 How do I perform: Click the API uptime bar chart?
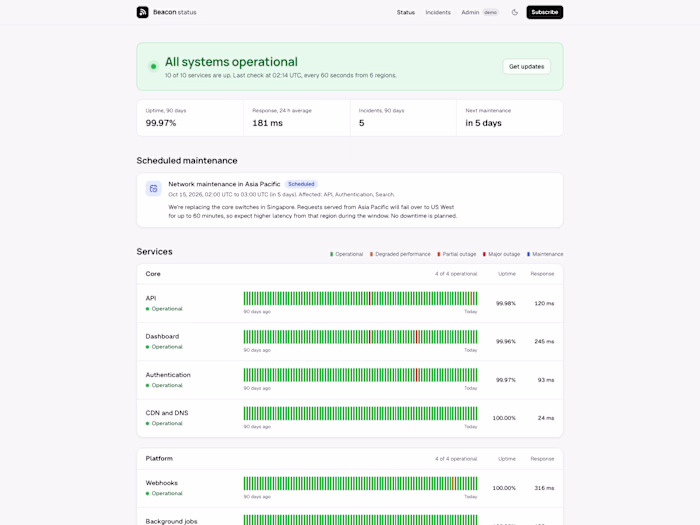tap(360, 298)
